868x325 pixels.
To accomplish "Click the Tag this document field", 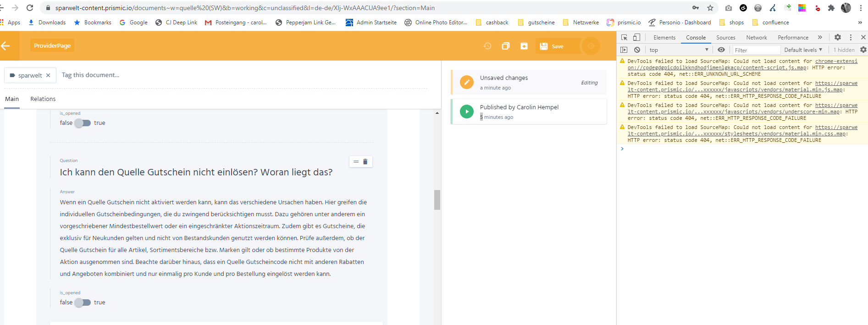I will [x=90, y=75].
